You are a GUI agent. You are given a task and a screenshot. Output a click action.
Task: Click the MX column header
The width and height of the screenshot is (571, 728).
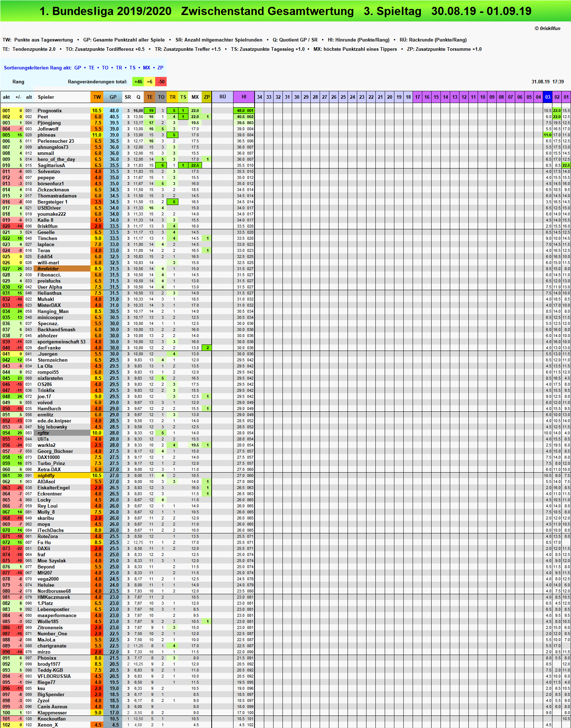(x=195, y=97)
